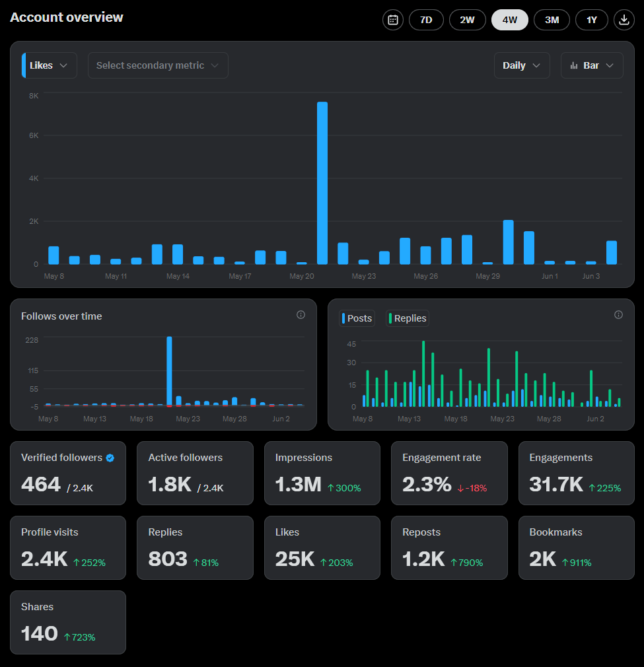Open the Likes metric card

[322, 548]
